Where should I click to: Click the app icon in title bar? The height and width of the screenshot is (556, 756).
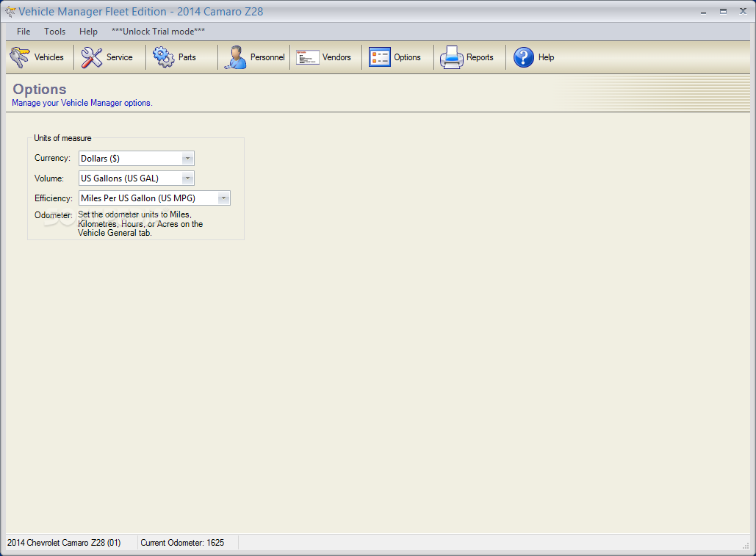tap(10, 12)
